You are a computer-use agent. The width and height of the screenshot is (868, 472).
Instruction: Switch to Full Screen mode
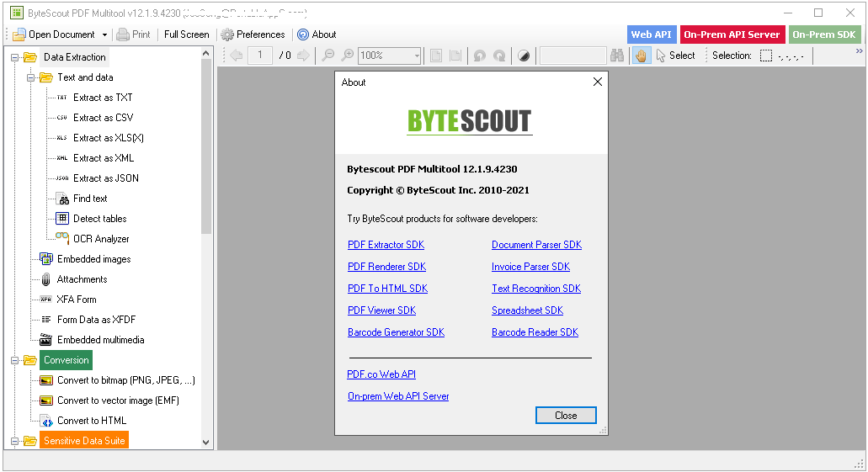pos(187,34)
